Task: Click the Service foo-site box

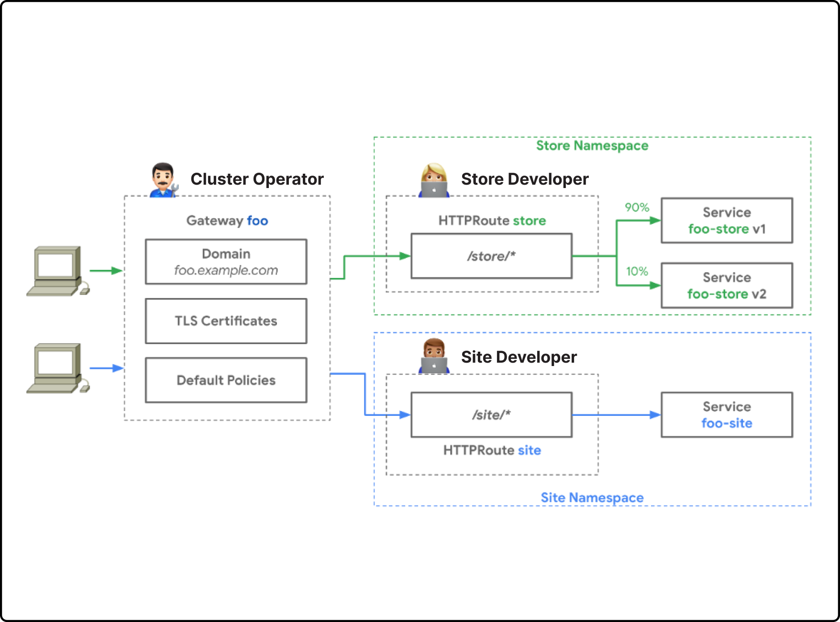Action: (727, 415)
